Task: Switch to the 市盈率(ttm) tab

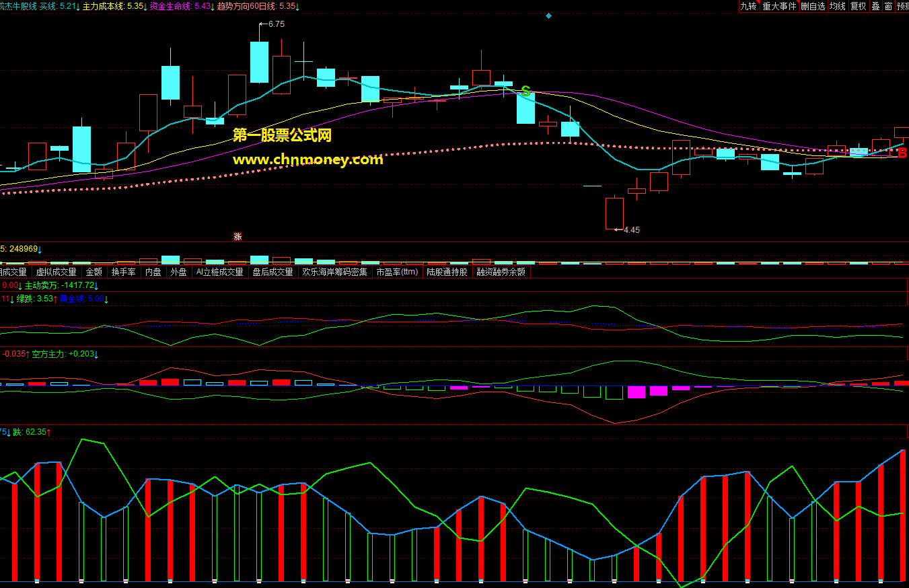Action: click(x=397, y=272)
